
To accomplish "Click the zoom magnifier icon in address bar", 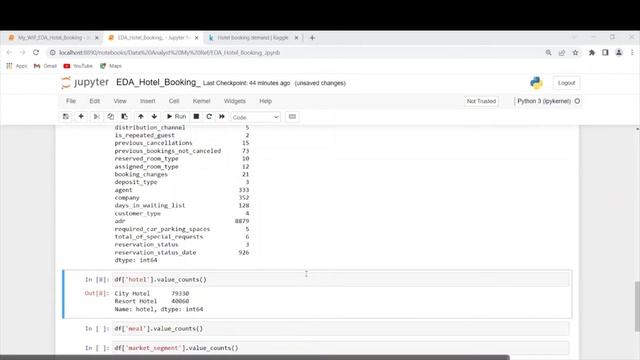I will click(548, 53).
